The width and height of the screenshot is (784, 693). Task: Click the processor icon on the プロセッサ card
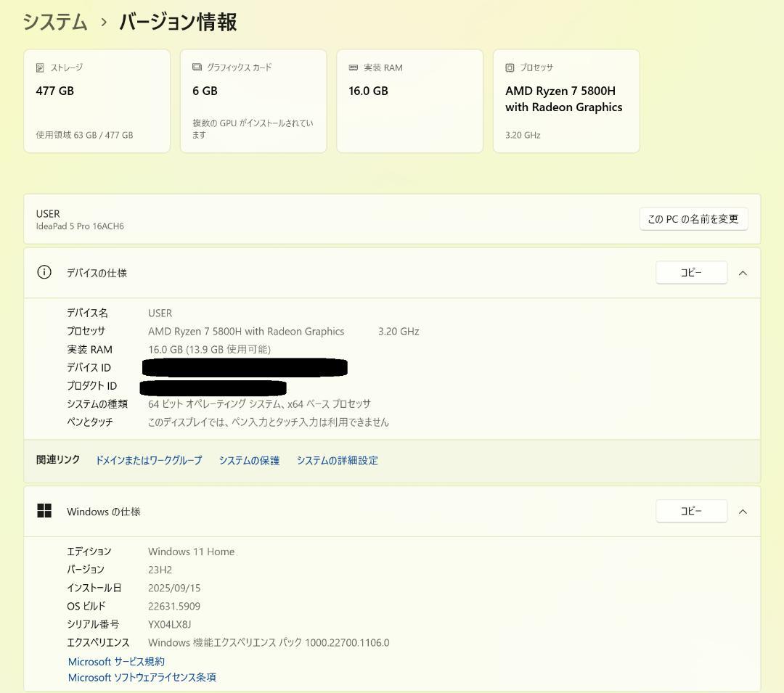[509, 67]
